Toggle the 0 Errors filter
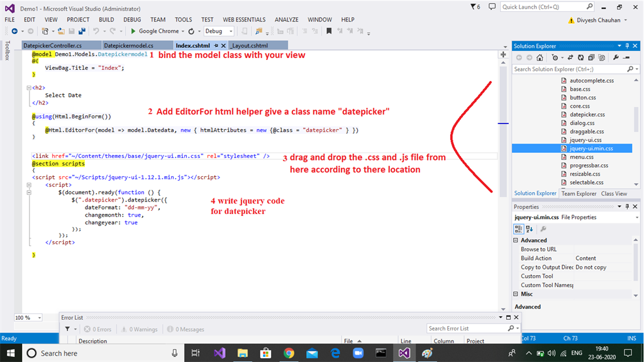This screenshot has height=362, width=644. pos(97,329)
